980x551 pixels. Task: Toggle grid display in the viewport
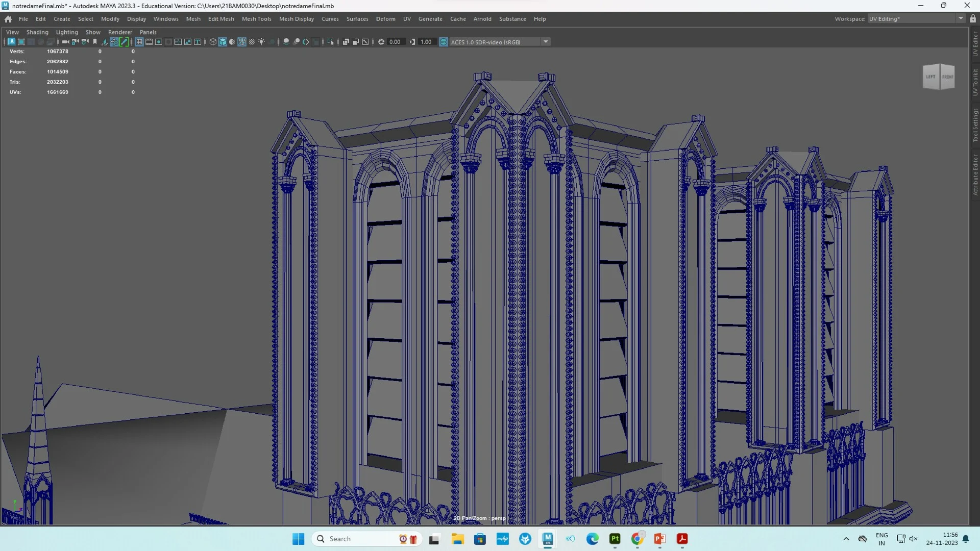pos(139,42)
